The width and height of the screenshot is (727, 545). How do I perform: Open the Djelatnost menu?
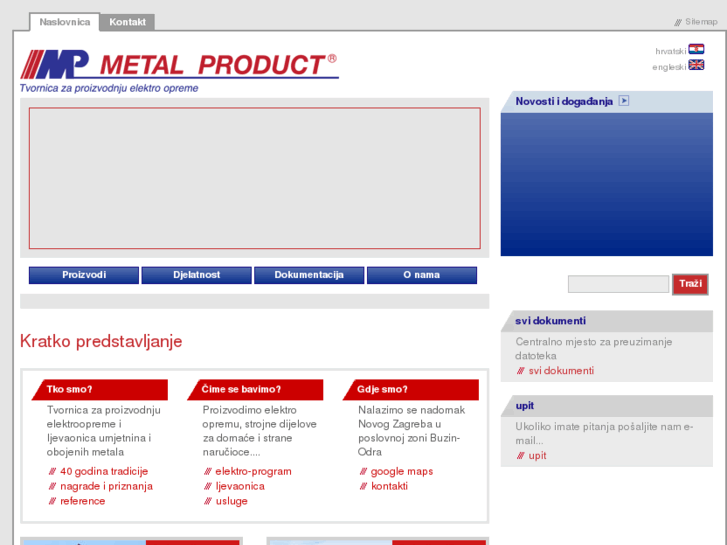click(197, 275)
